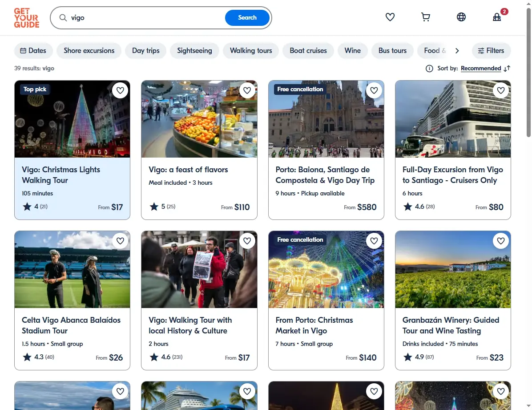Filter by Shore excursions

(x=89, y=51)
